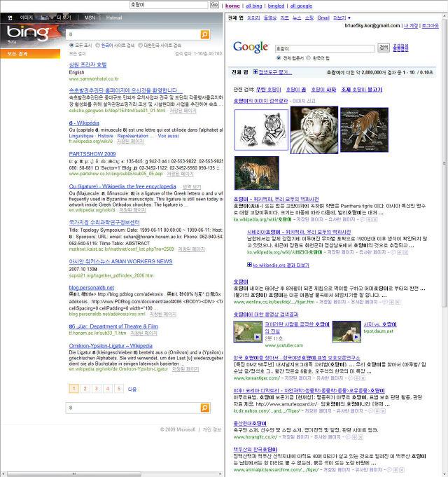Click the Bing horizontal scrollbar right arrow

[220, 473]
